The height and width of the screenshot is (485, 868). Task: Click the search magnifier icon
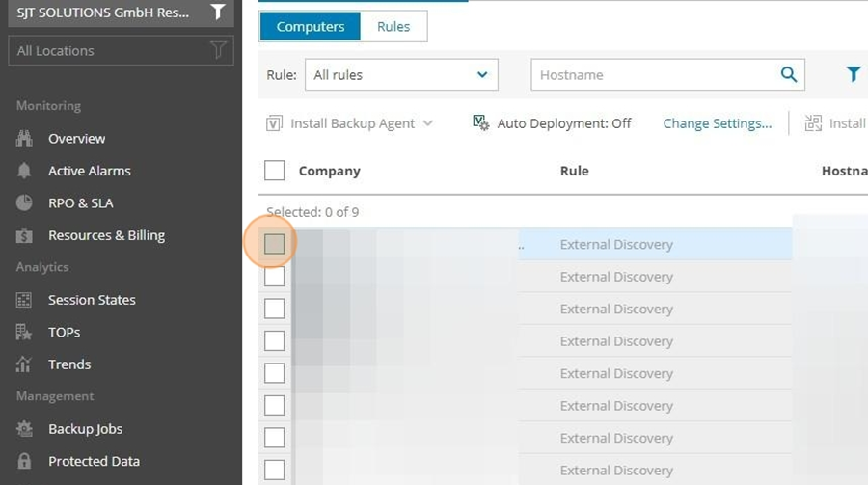789,74
